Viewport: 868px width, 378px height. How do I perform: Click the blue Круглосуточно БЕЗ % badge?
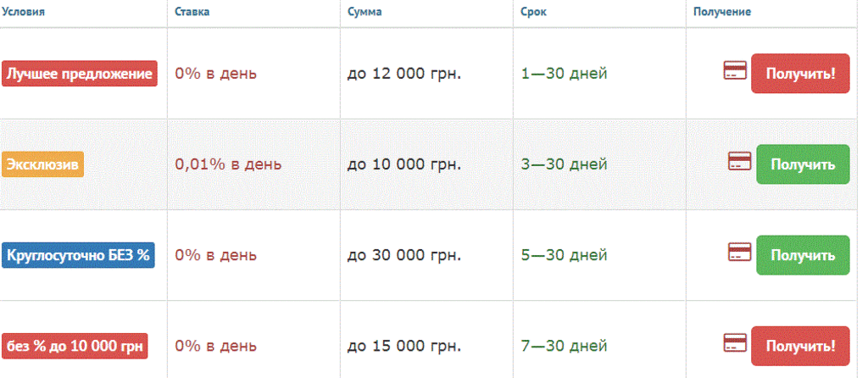coord(79,255)
